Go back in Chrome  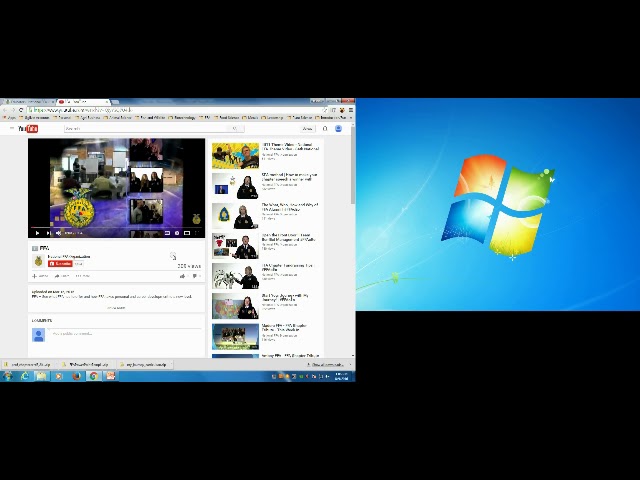(x=5, y=110)
